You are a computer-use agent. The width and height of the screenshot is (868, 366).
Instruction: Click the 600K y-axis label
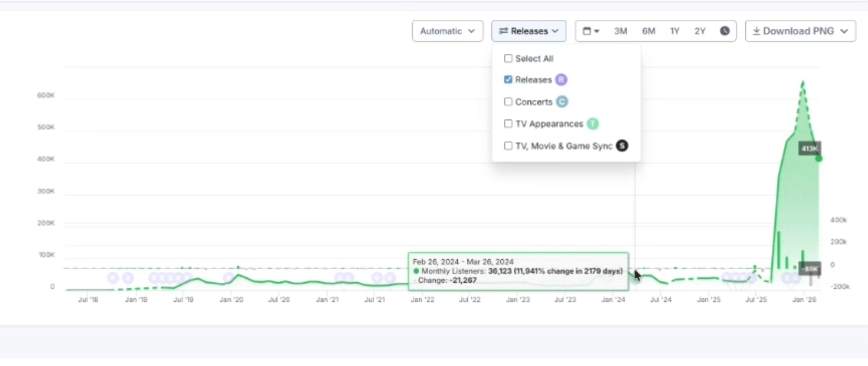pyautogui.click(x=46, y=95)
